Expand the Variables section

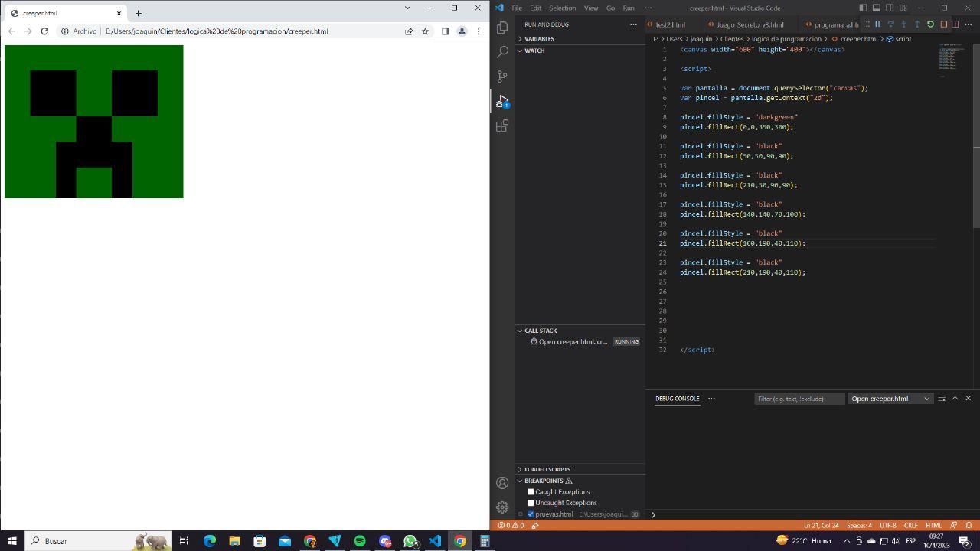point(580,38)
